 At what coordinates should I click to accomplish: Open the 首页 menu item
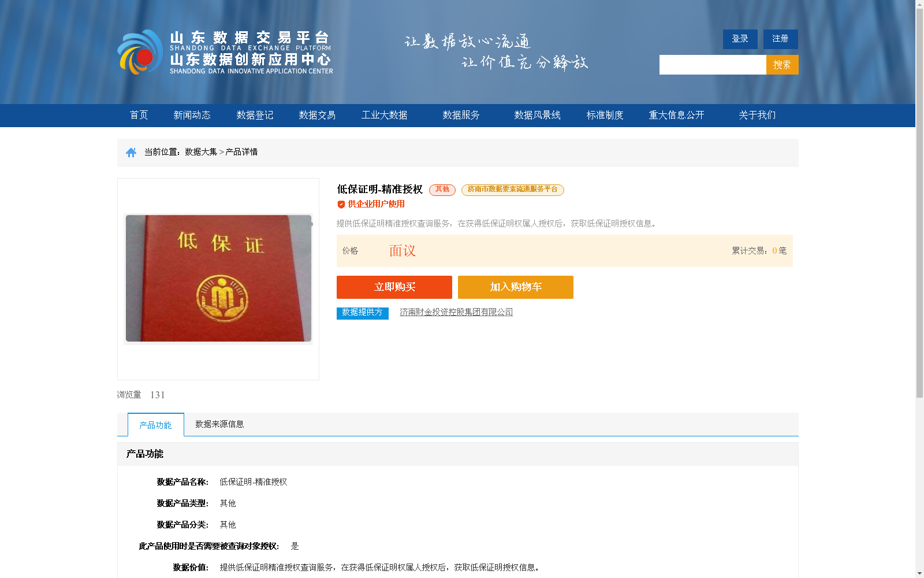click(x=139, y=115)
